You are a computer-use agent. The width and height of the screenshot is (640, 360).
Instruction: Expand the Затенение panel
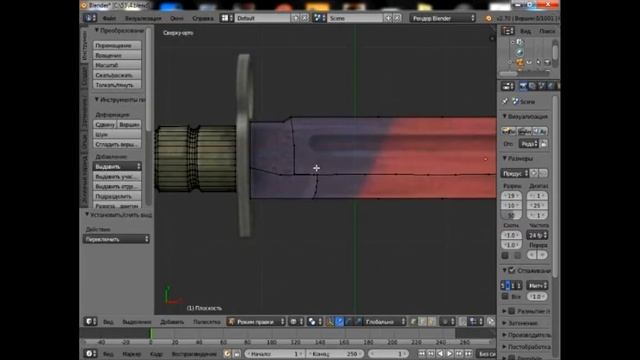[520, 323]
